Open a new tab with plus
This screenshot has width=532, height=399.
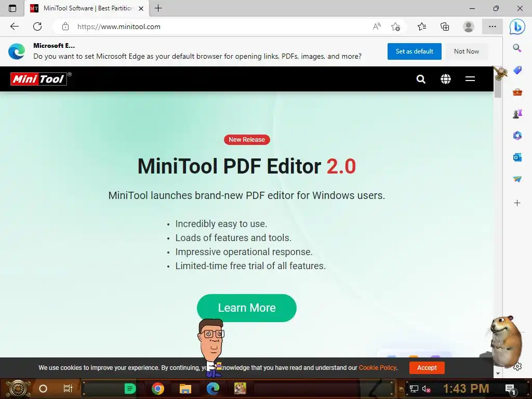click(x=158, y=8)
